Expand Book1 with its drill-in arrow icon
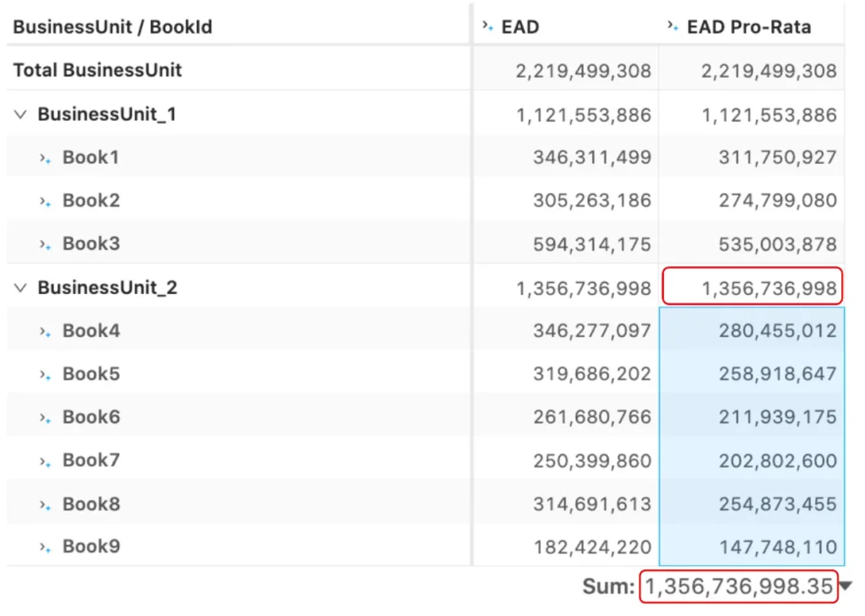865x616 pixels. tap(46, 158)
